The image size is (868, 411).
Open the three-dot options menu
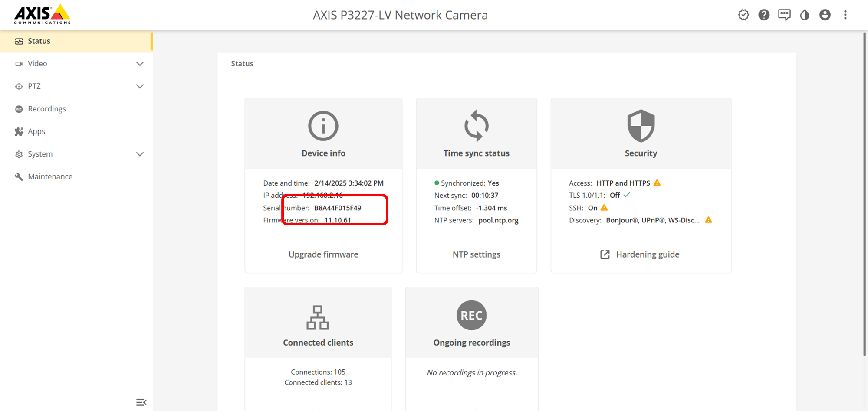pyautogui.click(x=845, y=15)
